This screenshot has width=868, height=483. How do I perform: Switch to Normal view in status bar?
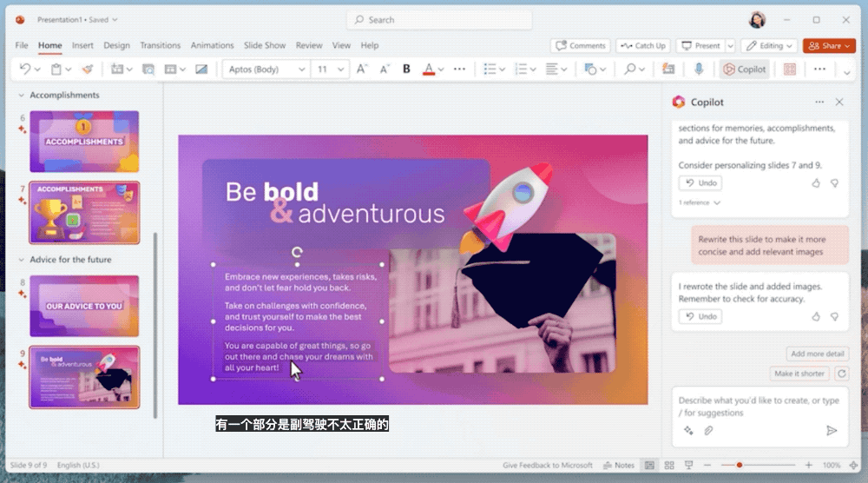click(x=649, y=466)
